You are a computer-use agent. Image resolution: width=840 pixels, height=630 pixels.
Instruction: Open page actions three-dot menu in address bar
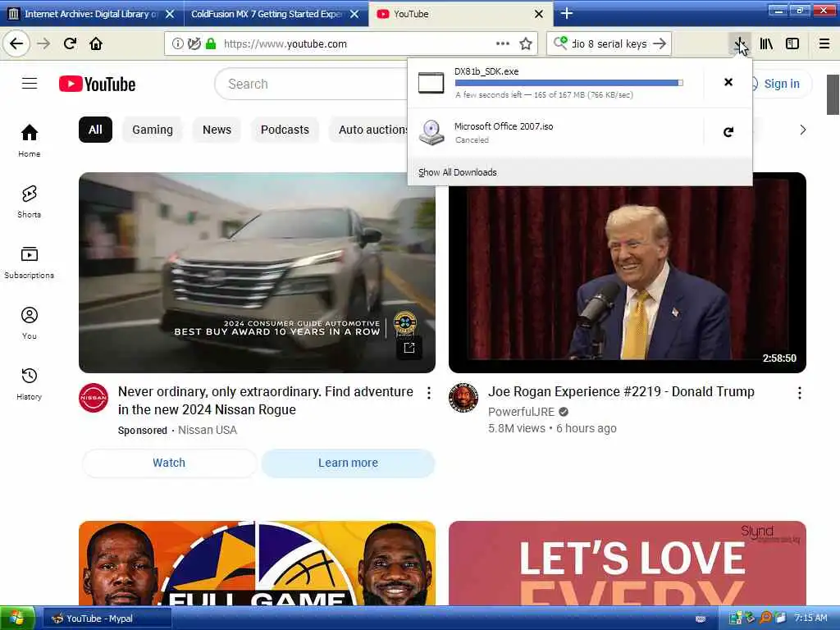point(503,43)
